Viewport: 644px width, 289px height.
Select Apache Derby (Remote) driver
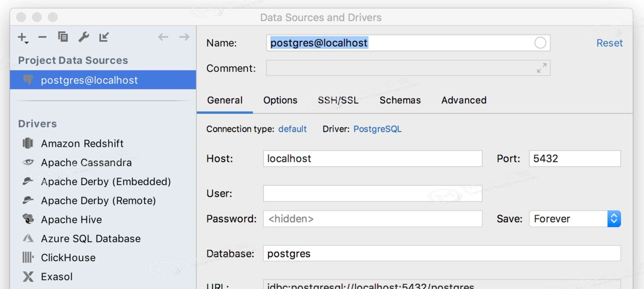(98, 200)
